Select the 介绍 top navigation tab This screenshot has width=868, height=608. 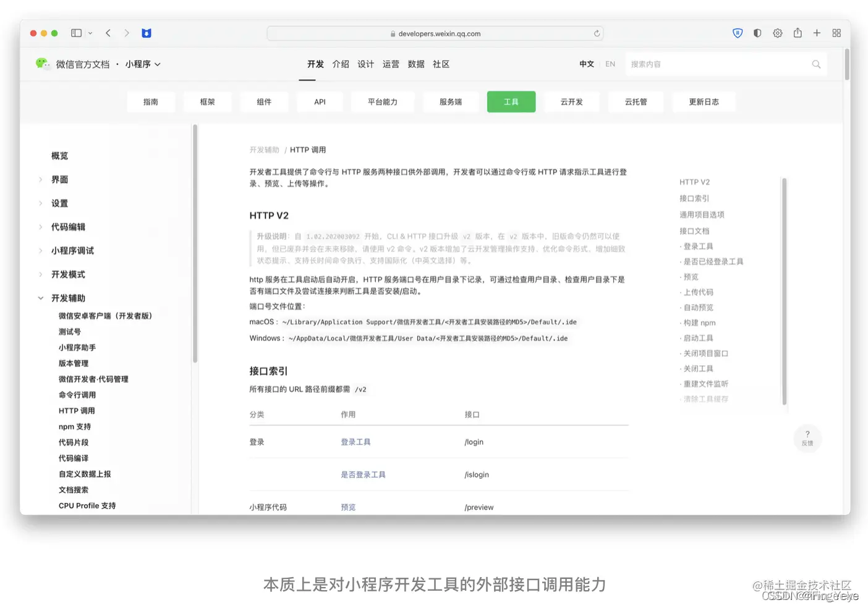(x=341, y=64)
